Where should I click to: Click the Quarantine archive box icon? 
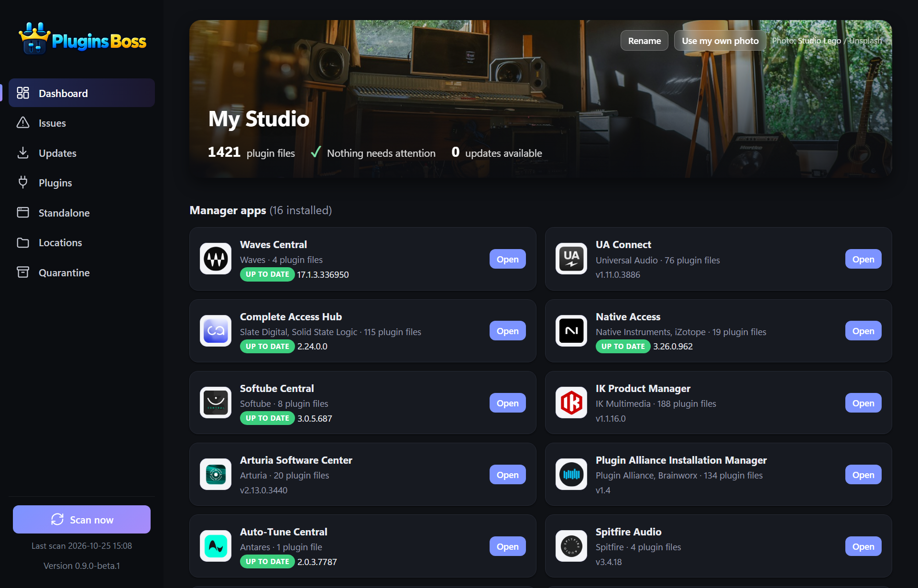(23, 272)
